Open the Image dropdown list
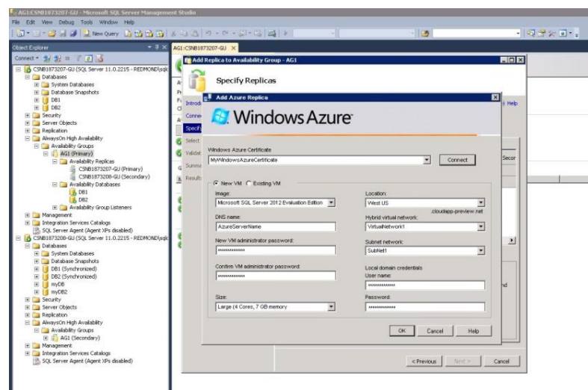Image resolution: width=588 pixels, height=390 pixels. pos(331,203)
